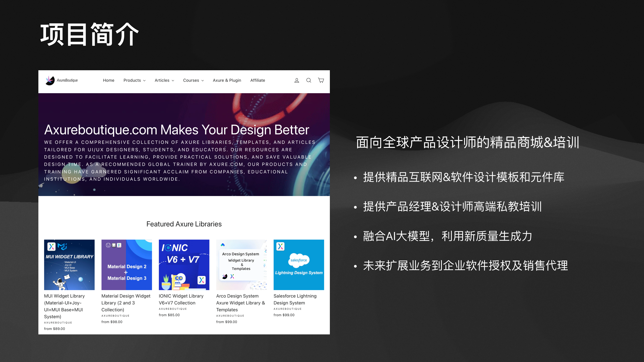
Task: Expand the Products dropdown menu
Action: tap(134, 80)
